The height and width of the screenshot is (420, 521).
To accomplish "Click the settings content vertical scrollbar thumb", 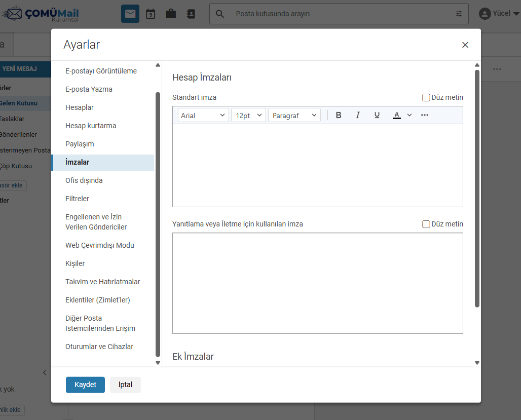I will point(477,189).
